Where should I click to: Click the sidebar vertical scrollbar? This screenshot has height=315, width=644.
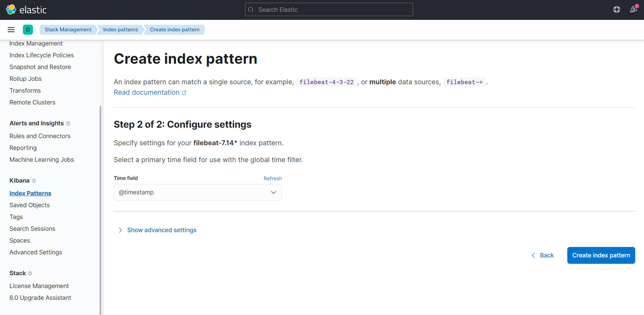click(x=100, y=211)
